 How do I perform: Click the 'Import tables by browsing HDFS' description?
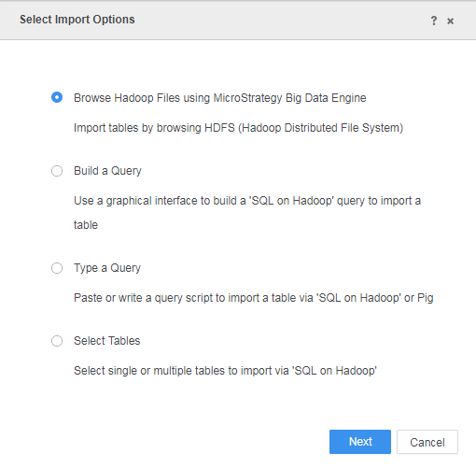coord(154,128)
